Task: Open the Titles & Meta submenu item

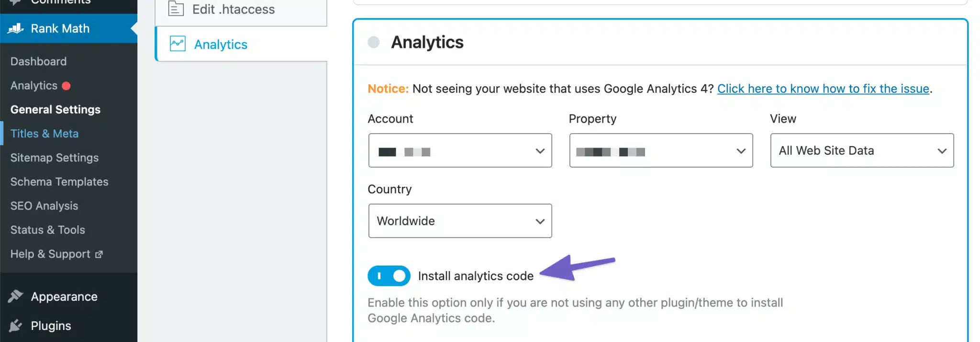Action: pyautogui.click(x=45, y=134)
